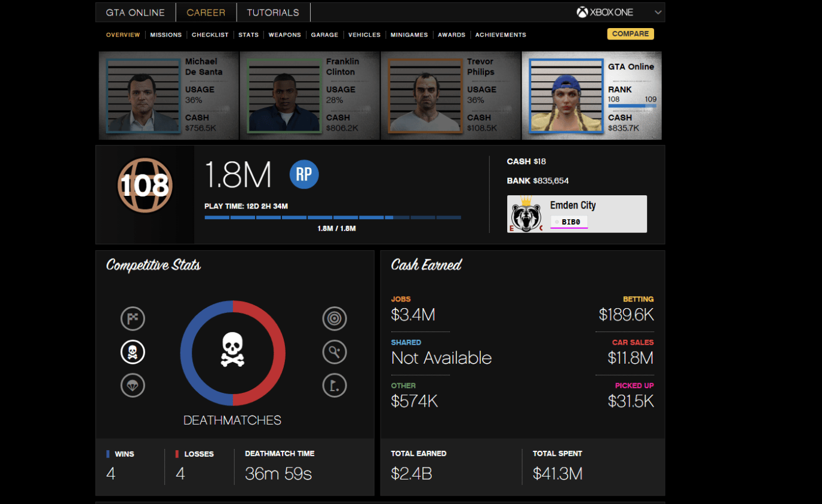Click the 'PLAY TIME: 12D 2H 34M' text

[x=246, y=207]
